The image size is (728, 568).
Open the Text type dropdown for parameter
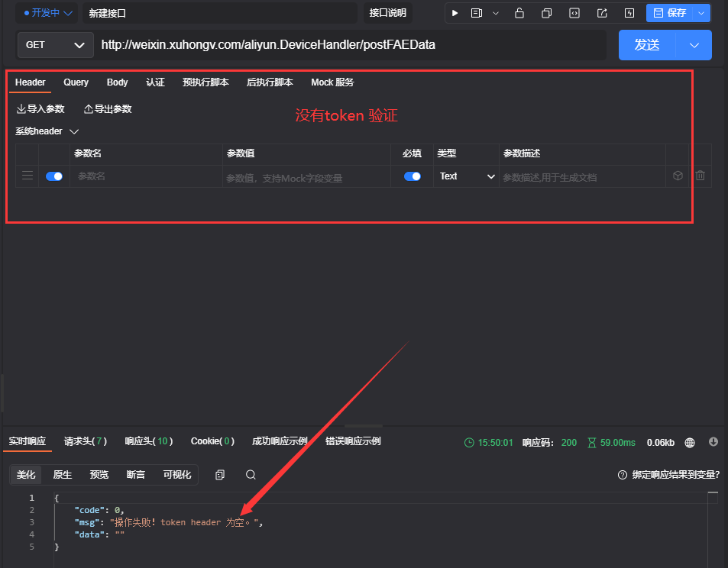click(466, 176)
